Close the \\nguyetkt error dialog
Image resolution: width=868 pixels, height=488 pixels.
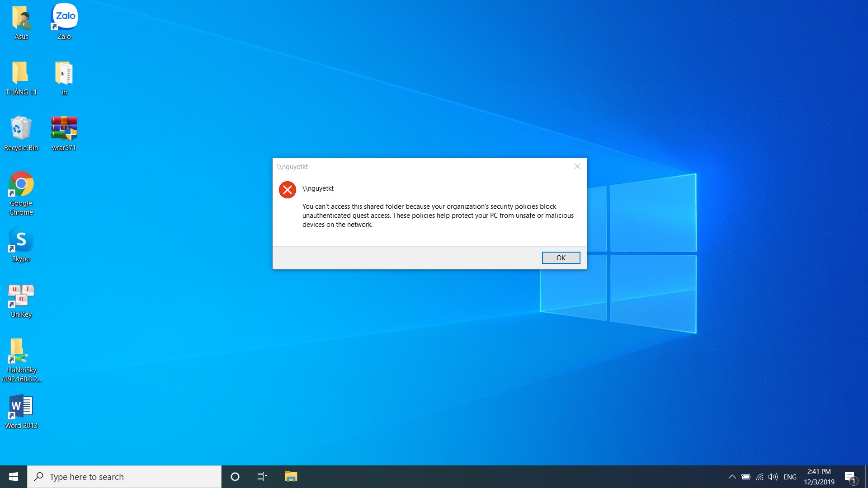(577, 166)
